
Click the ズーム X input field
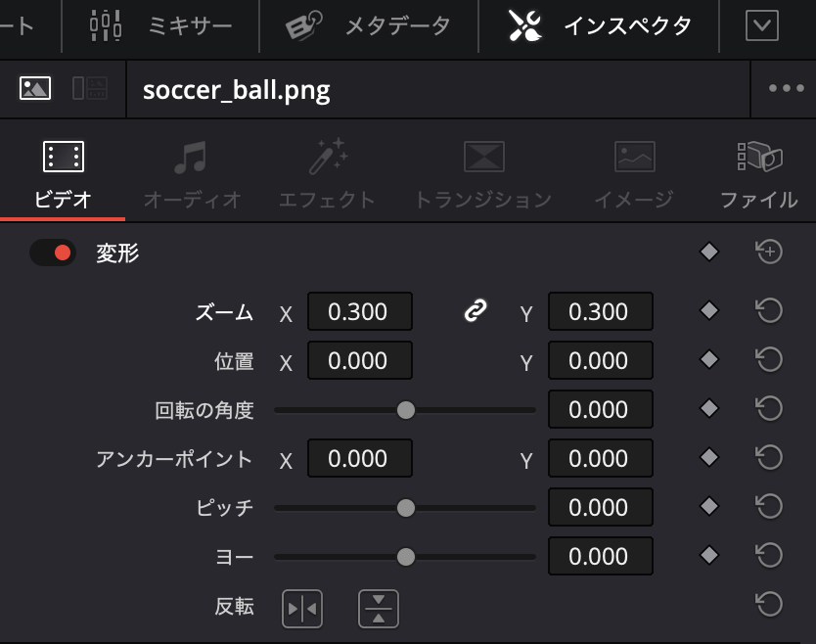tap(361, 311)
